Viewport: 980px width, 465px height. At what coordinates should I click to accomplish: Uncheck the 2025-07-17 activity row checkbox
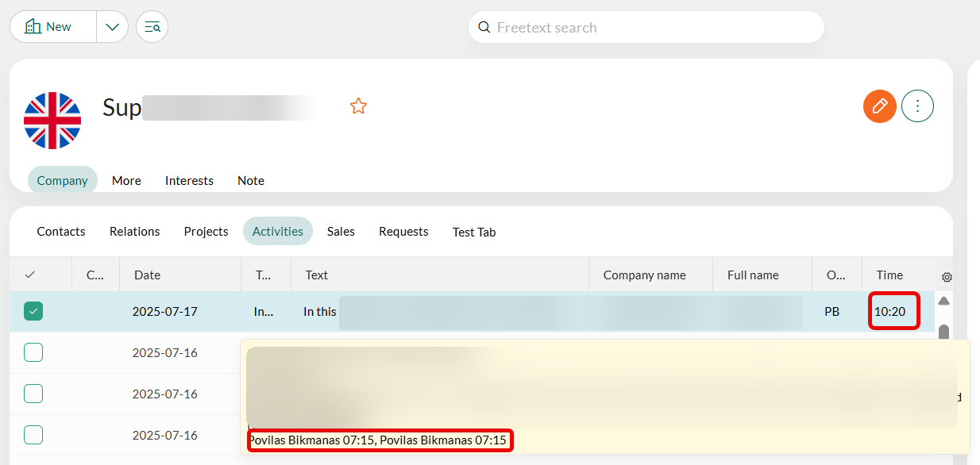(33, 312)
